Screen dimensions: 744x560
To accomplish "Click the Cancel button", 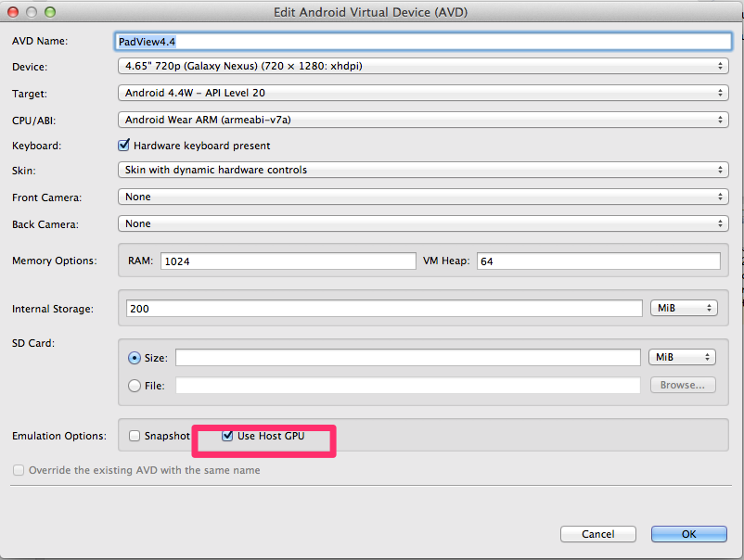I will pyautogui.click(x=597, y=534).
